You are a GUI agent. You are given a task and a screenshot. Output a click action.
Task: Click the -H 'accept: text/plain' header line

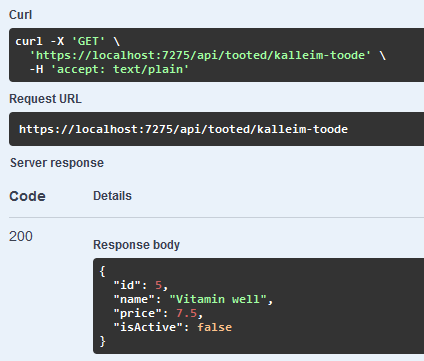[109, 69]
